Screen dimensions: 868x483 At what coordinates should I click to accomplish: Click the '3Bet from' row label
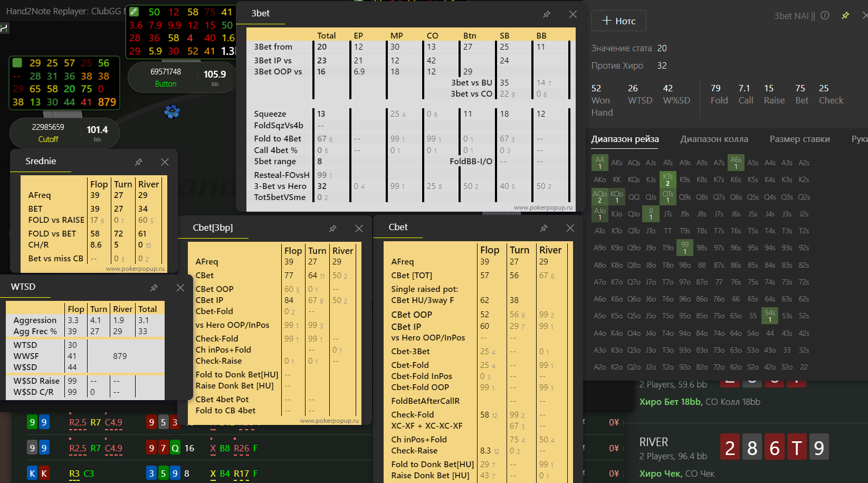tap(273, 47)
